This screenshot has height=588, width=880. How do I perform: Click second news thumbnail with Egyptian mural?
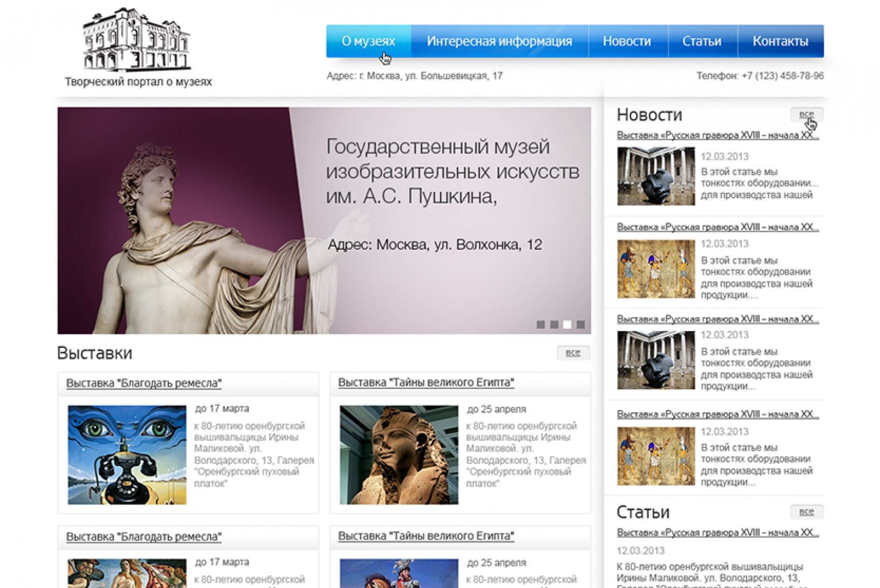656,269
